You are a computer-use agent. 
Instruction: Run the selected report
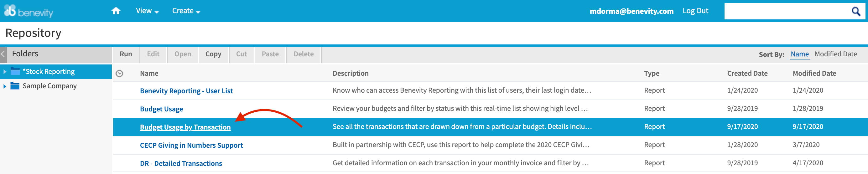pos(126,54)
